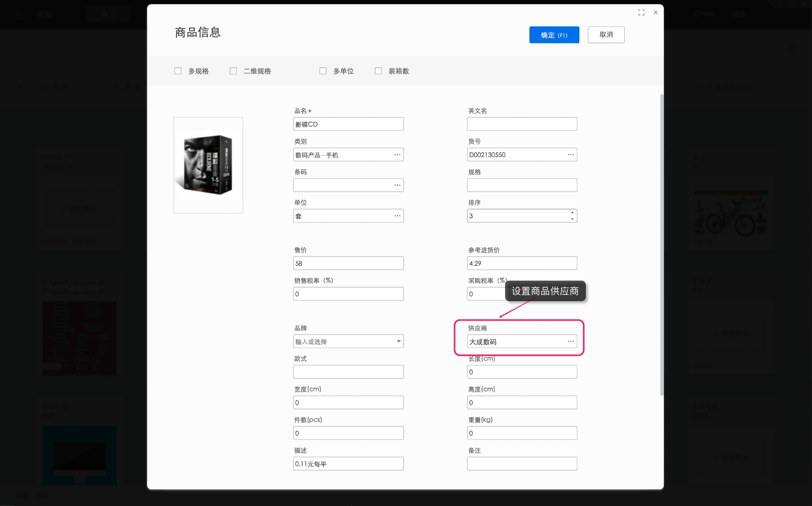Select the 影碟CD product thumbnail image

(208, 165)
